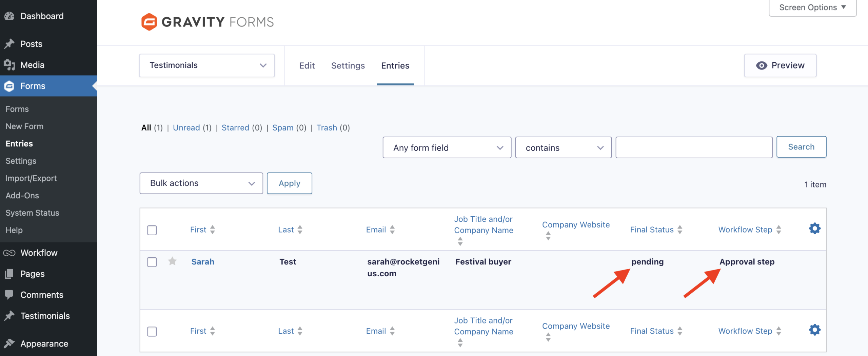Click the Gravity Forms logo
This screenshot has height=356, width=868.
coord(207,21)
